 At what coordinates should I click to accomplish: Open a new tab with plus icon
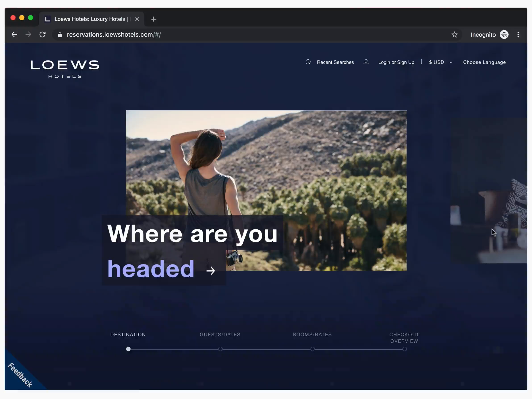coord(154,19)
